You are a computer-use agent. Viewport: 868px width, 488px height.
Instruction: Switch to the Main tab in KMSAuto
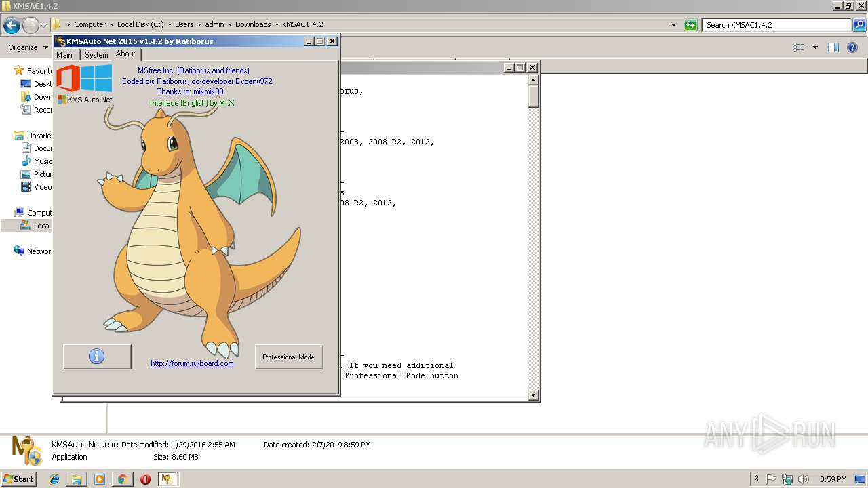[x=64, y=55]
